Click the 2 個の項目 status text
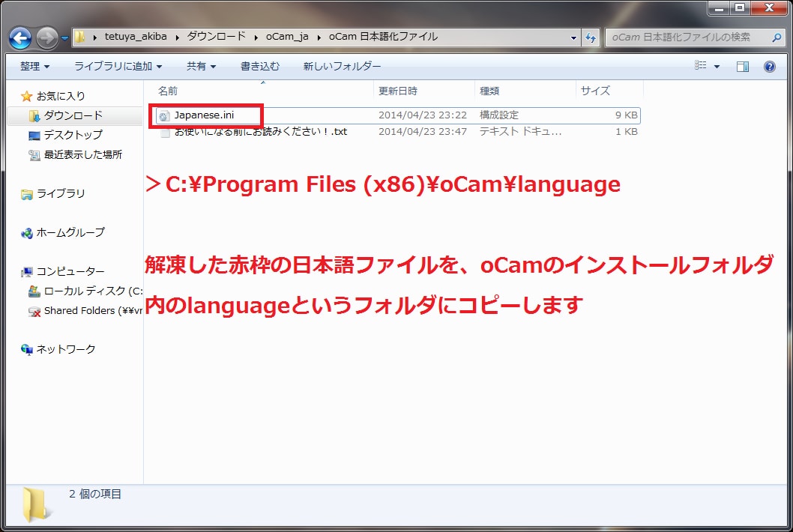The image size is (793, 532). pyautogui.click(x=95, y=494)
